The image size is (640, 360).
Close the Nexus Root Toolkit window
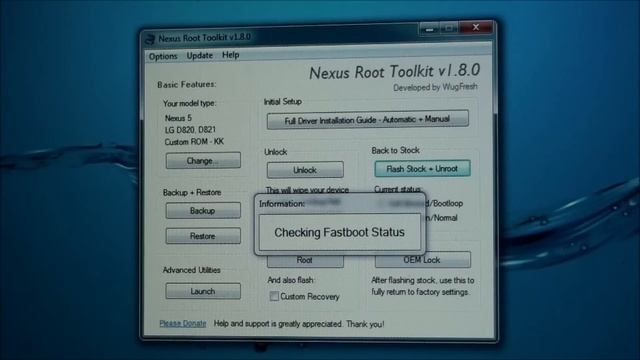476,27
